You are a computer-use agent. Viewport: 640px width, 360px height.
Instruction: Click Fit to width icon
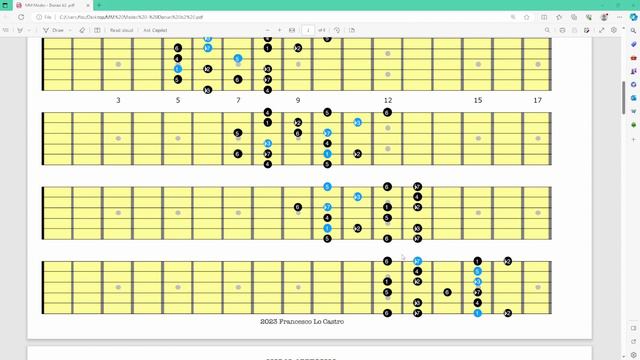[x=292, y=30]
